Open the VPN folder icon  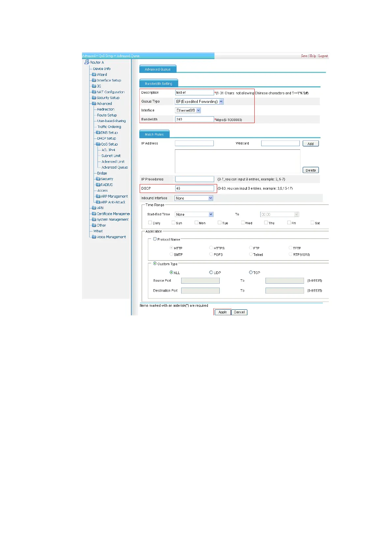94,208
